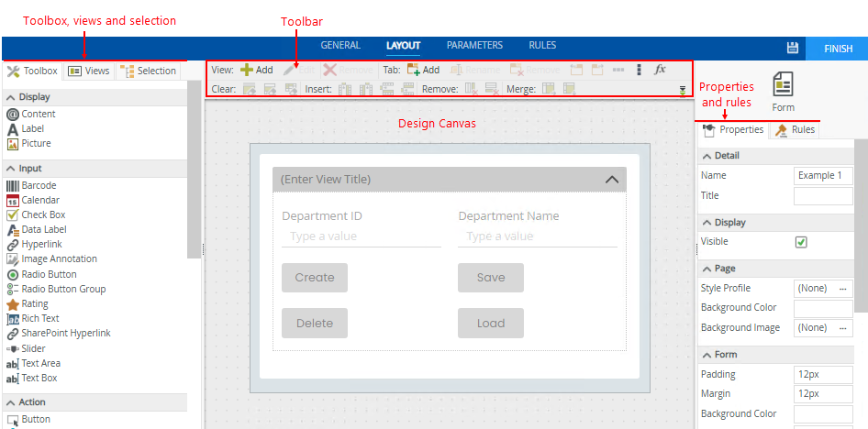The height and width of the screenshot is (429, 868).
Task: Click the save disk icon
Action: tap(792, 49)
